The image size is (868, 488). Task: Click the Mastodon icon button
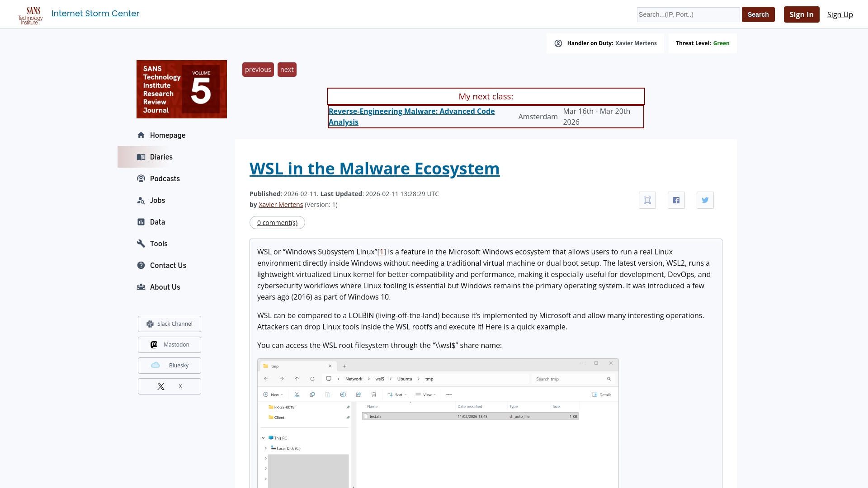(x=154, y=344)
